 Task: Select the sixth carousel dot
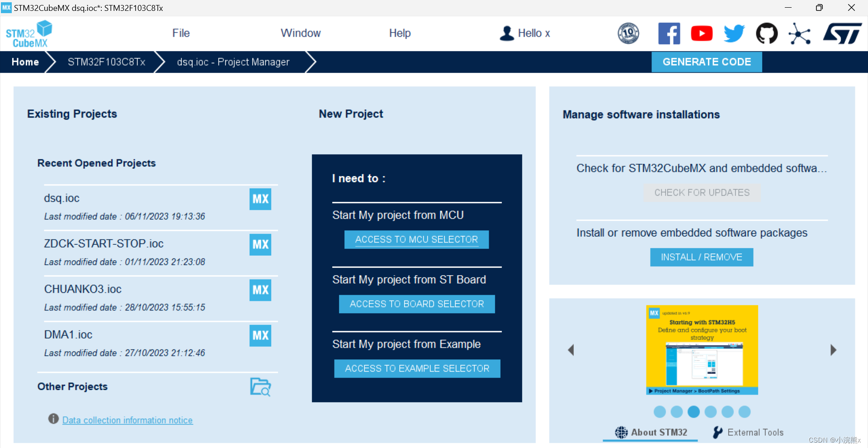pos(745,412)
